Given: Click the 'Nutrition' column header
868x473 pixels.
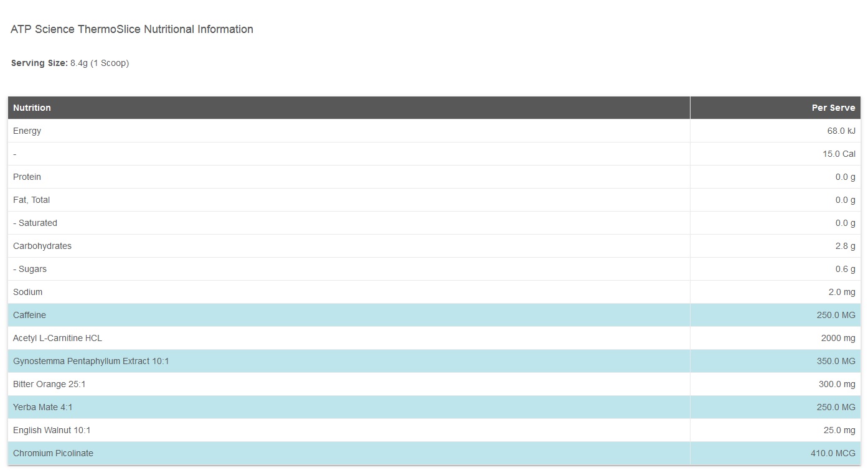Looking at the screenshot, I should pos(32,108).
